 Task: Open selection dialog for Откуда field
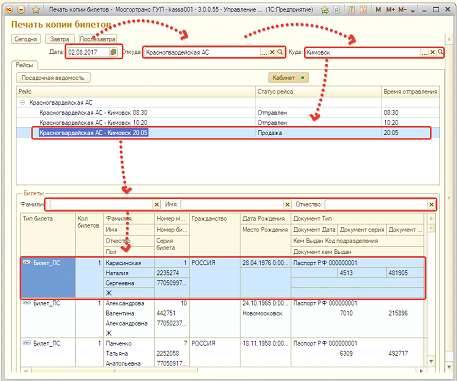coord(264,52)
